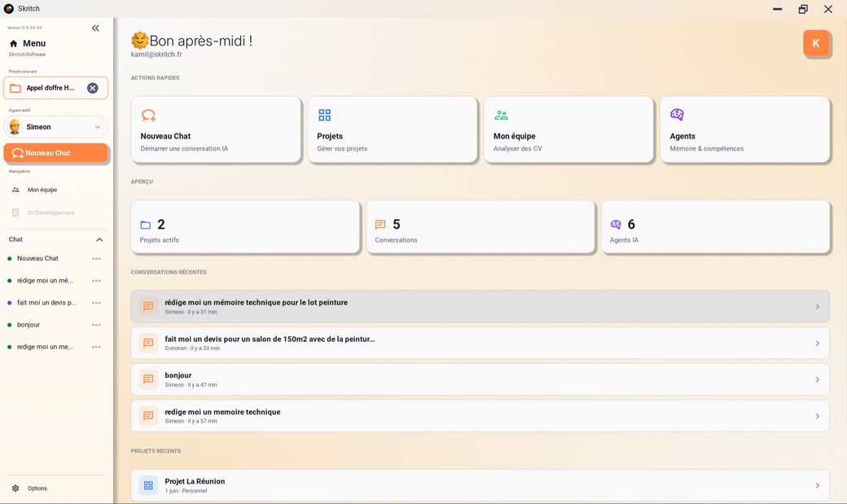The width and height of the screenshot is (847, 504).
Task: Open the 6 Agents IA overview card
Action: tap(716, 227)
